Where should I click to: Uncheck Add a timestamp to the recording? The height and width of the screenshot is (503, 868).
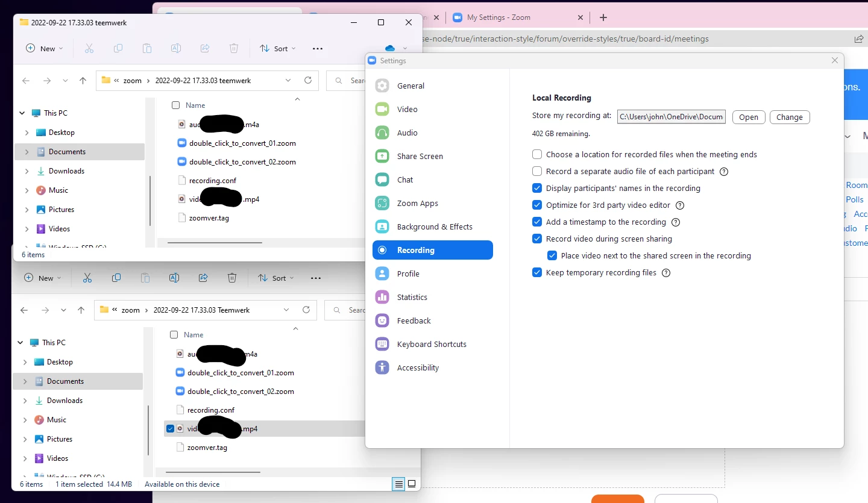(x=537, y=222)
